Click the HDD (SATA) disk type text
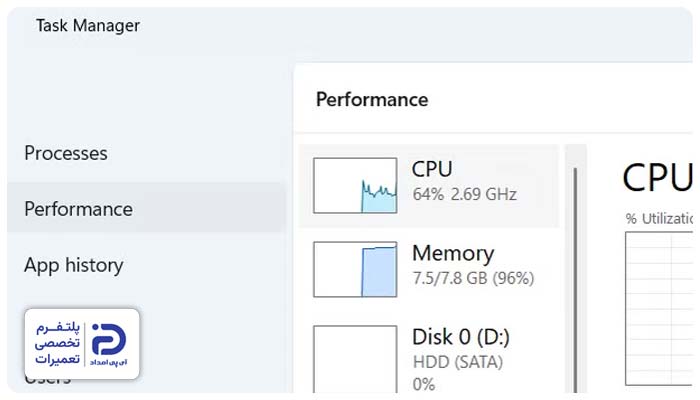The image size is (700, 400). (x=458, y=362)
